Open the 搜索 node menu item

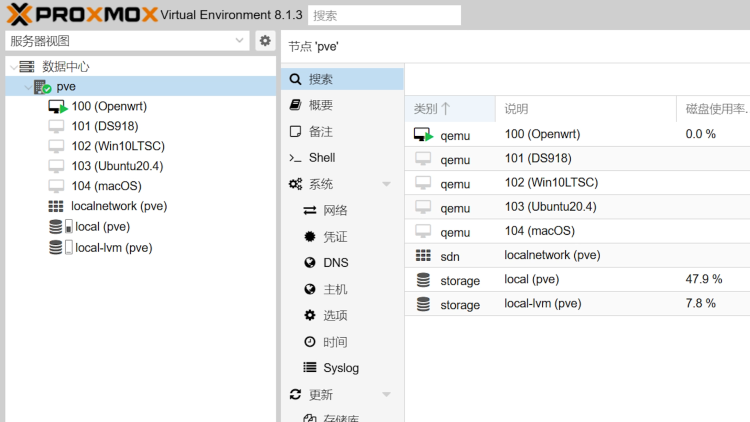[342, 79]
